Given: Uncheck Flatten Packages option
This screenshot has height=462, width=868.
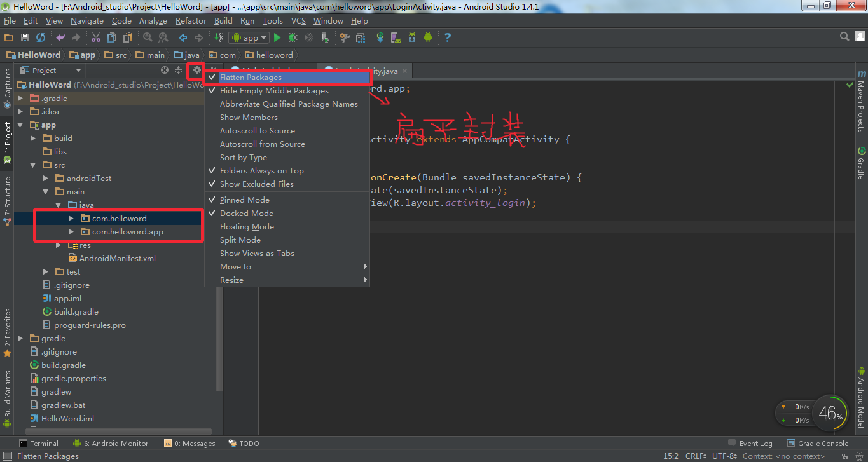Looking at the screenshot, I should [x=287, y=78].
